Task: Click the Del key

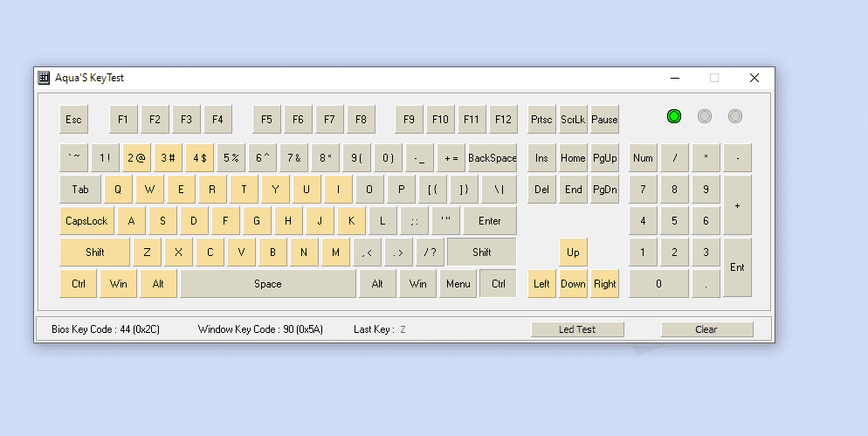Action: [541, 190]
